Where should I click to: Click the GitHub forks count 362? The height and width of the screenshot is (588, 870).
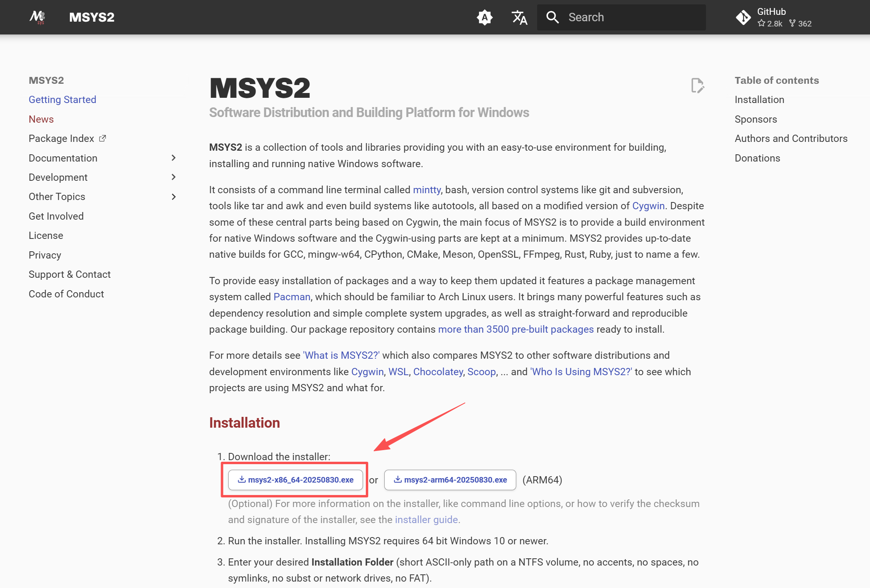[801, 24]
